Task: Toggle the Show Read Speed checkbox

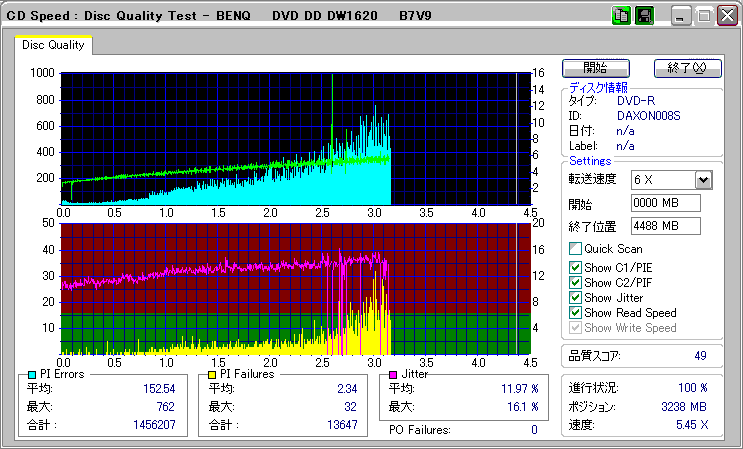Action: click(575, 313)
